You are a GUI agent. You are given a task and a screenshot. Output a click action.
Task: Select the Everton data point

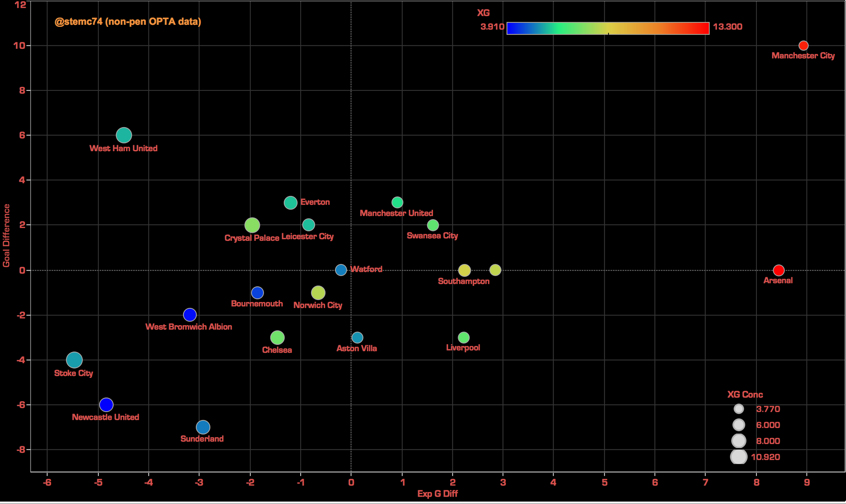tap(290, 202)
